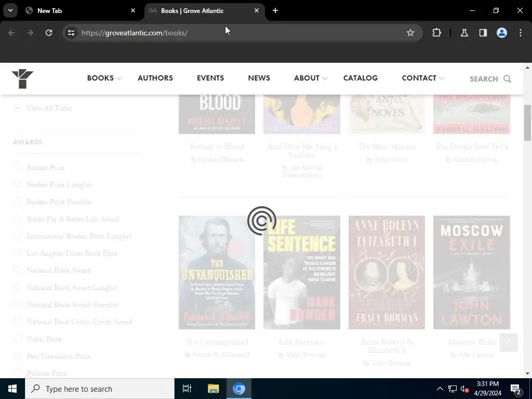Close the Books | Grove Atlantic tab
This screenshot has width=532, height=399.
257,10
